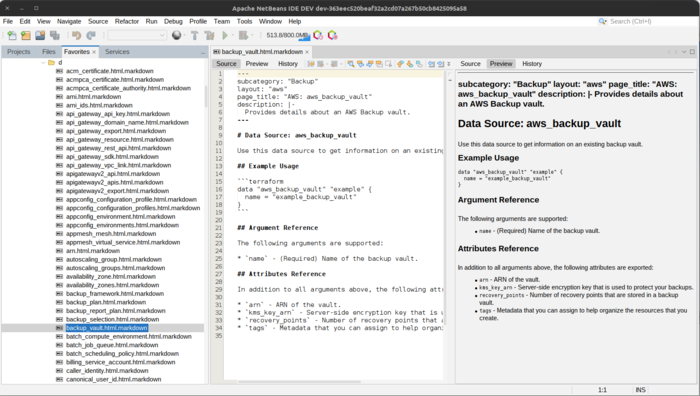Click the 1:1 cursor position indicator
Viewport: 700px width, 396px height.
602,390
